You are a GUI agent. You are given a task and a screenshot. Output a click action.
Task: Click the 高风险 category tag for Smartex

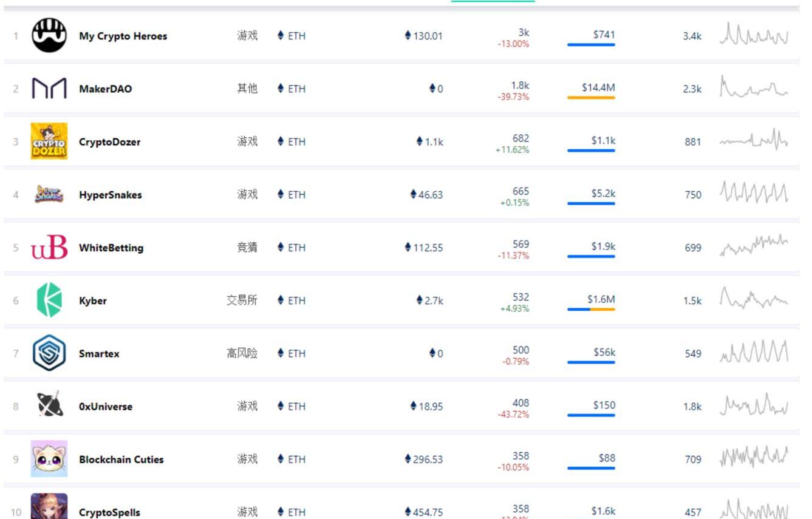click(x=242, y=353)
